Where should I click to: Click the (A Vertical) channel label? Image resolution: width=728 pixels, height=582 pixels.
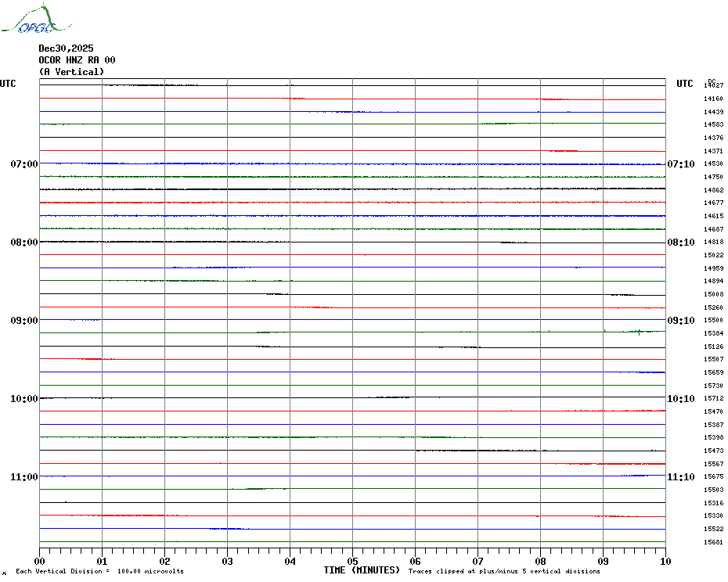[x=71, y=72]
